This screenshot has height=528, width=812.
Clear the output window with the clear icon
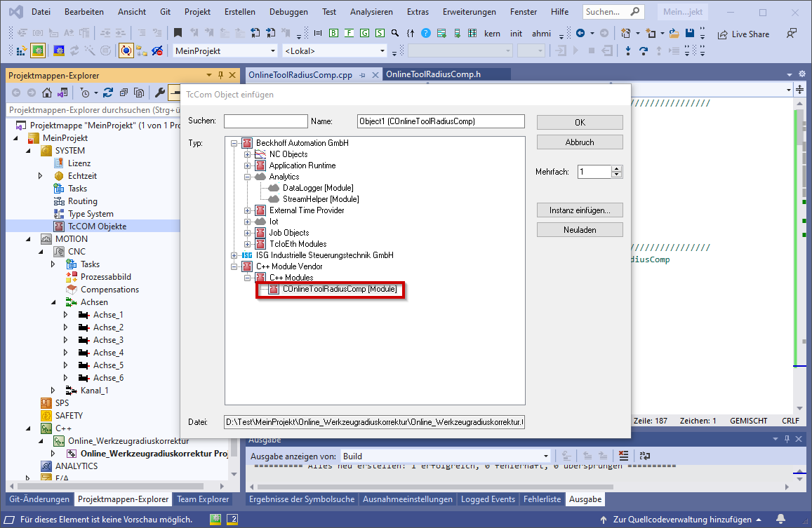pos(623,456)
